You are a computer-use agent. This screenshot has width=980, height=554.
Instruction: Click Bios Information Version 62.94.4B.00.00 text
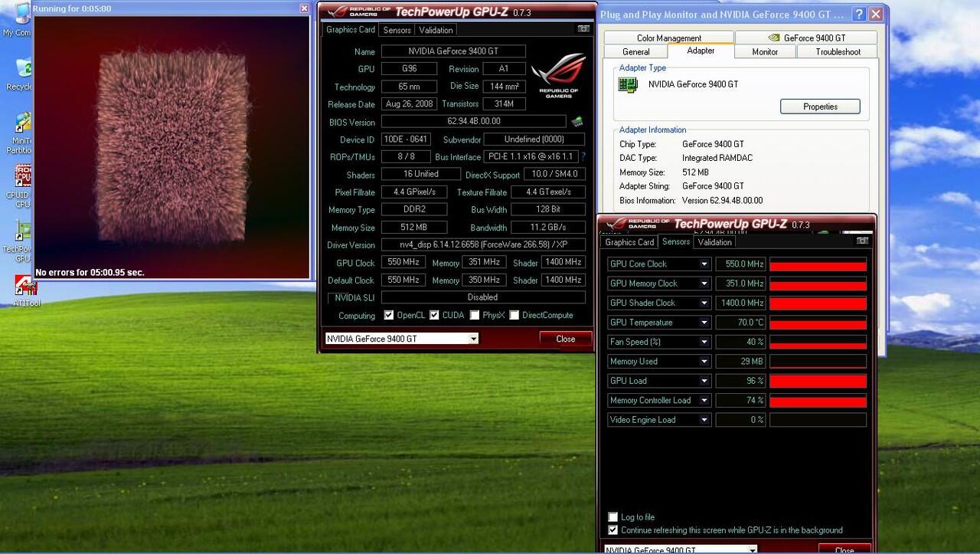point(722,201)
